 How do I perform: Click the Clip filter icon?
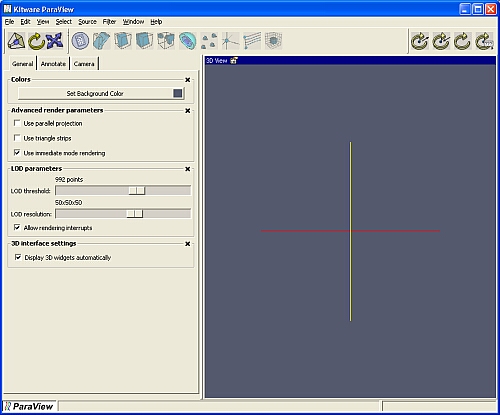(x=123, y=41)
